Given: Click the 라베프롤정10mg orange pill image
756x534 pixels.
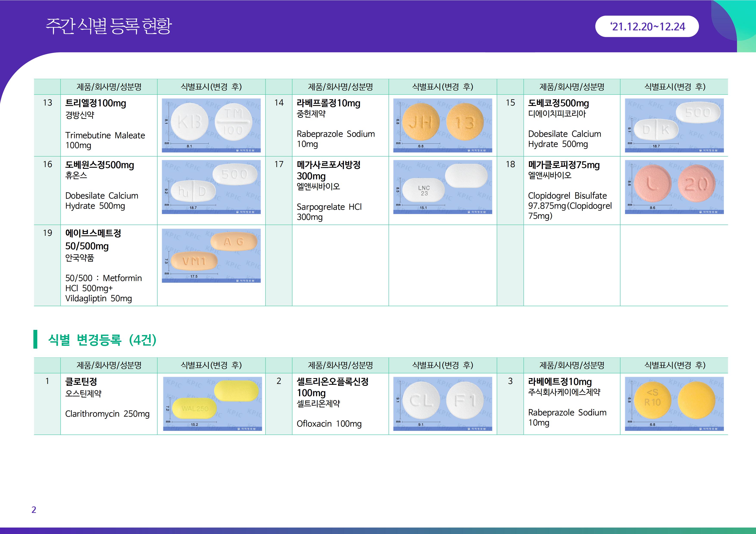Looking at the screenshot, I should [442, 125].
